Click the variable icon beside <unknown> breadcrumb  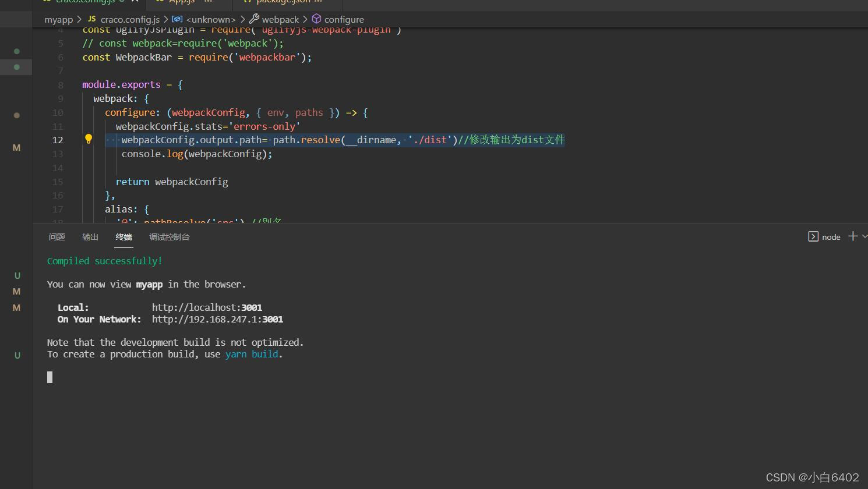[177, 19]
